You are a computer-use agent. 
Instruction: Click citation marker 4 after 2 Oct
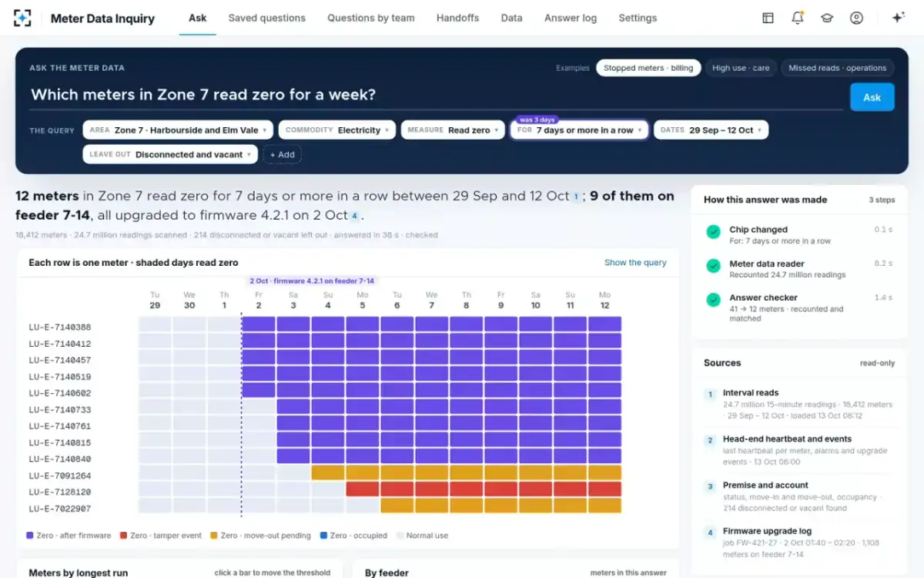355,217
